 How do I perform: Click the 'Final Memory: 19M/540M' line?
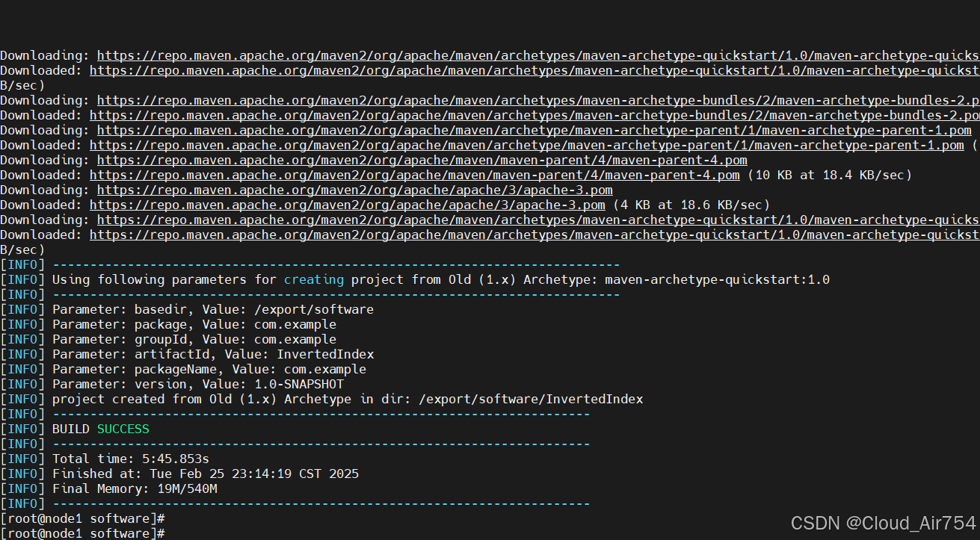tap(108, 488)
